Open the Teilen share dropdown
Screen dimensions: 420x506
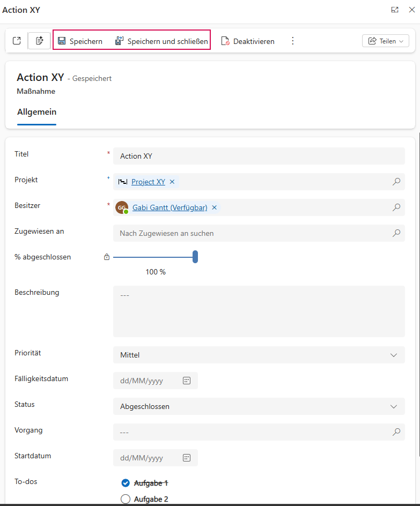click(386, 41)
